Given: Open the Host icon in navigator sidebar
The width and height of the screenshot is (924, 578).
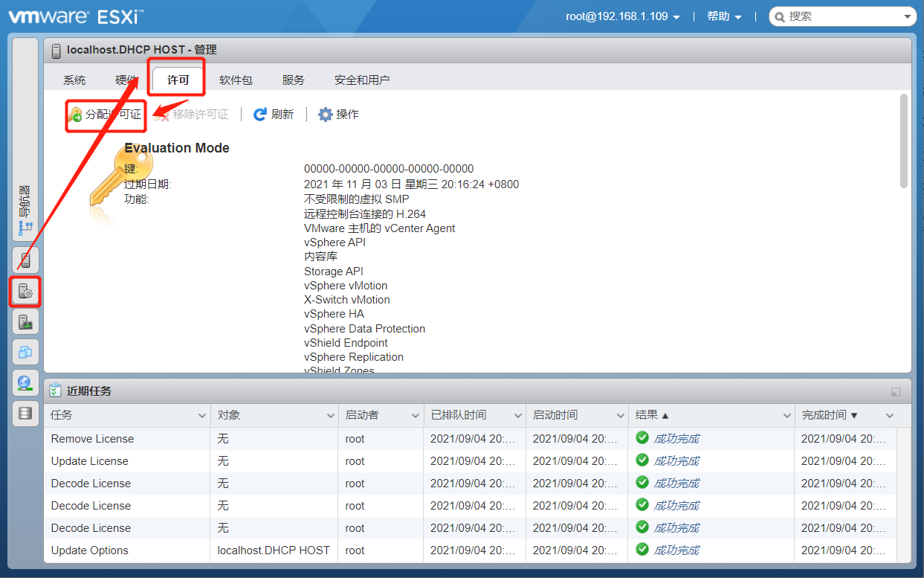Looking at the screenshot, I should [25, 260].
